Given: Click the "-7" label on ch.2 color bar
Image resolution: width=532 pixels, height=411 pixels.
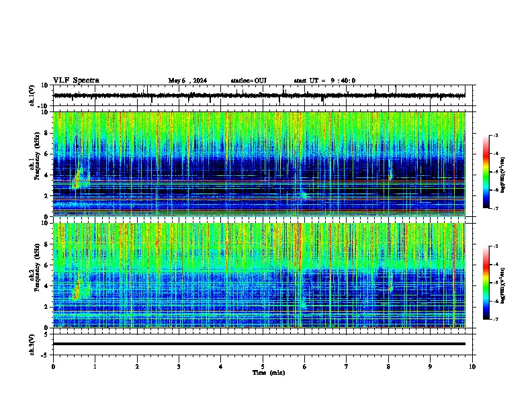Looking at the screenshot, I should [495, 320].
